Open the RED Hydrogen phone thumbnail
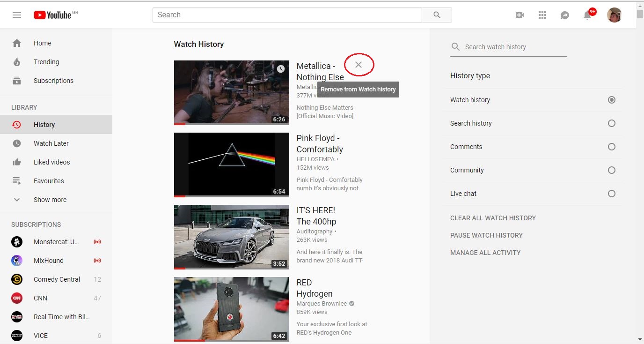 (232, 309)
